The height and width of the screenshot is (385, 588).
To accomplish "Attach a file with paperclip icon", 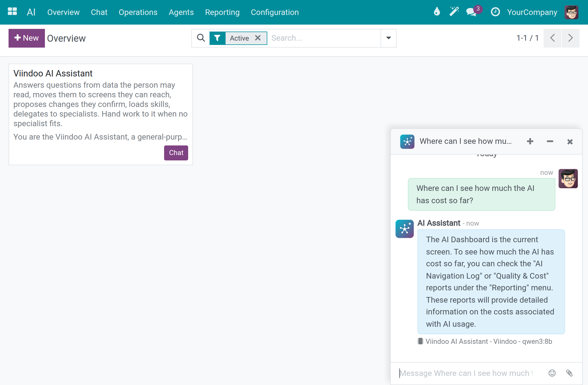I will [569, 373].
